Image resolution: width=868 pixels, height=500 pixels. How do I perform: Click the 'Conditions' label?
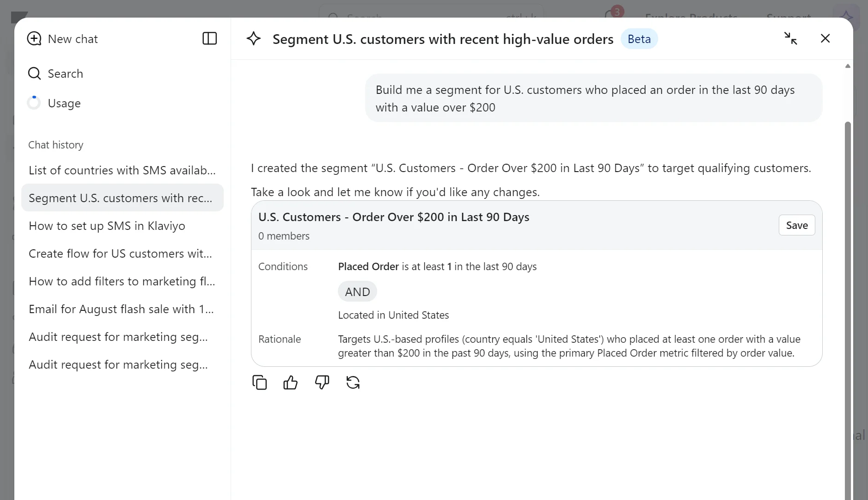[283, 266]
